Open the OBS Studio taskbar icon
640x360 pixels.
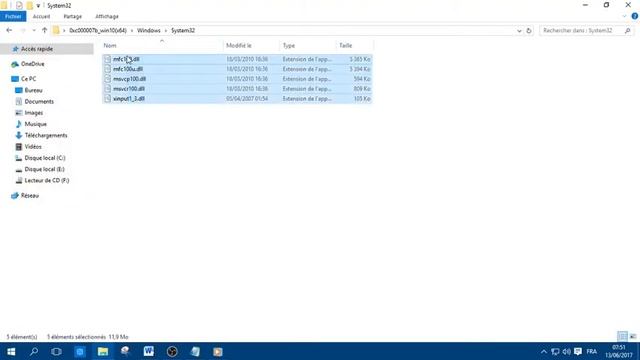pyautogui.click(x=172, y=351)
